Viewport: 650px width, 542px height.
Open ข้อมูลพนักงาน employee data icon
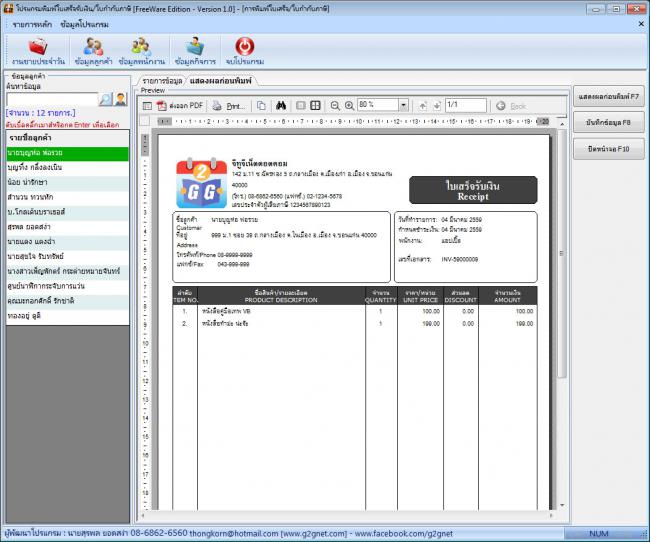(142, 49)
